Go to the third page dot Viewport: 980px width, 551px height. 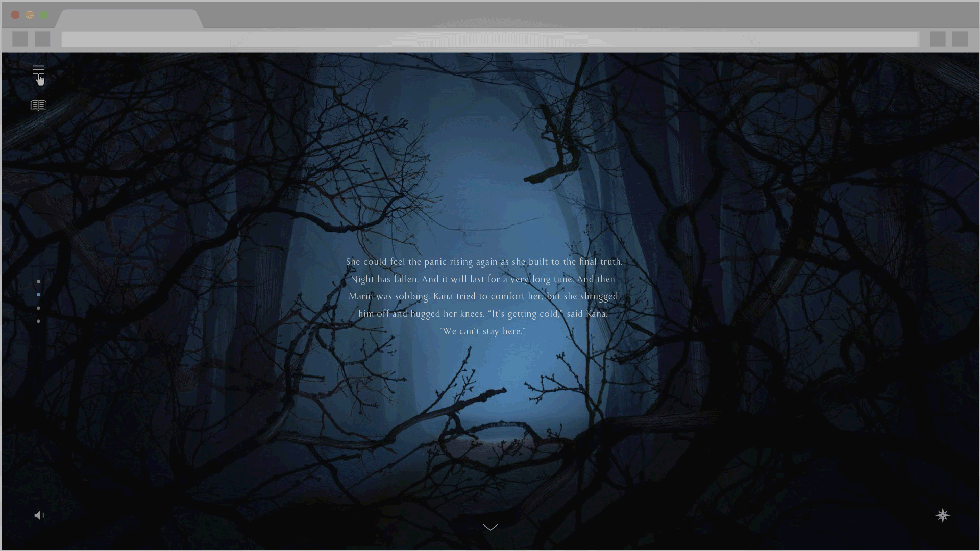pyautogui.click(x=38, y=308)
